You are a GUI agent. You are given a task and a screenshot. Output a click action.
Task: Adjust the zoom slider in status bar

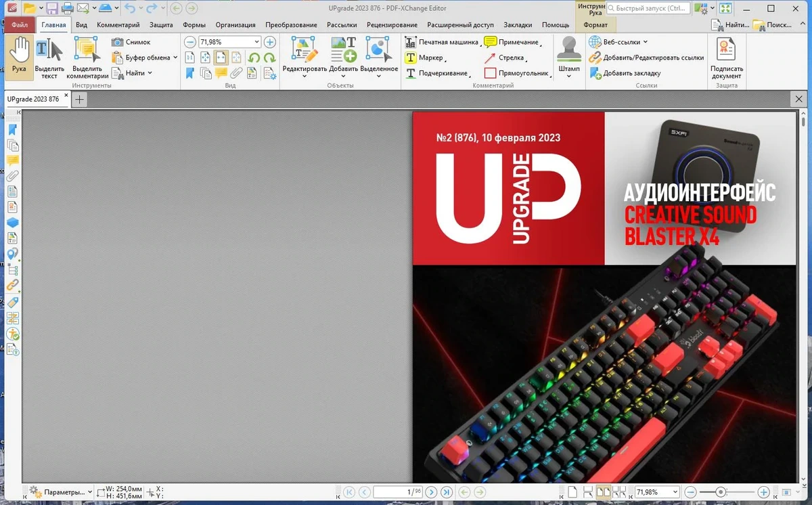click(721, 492)
